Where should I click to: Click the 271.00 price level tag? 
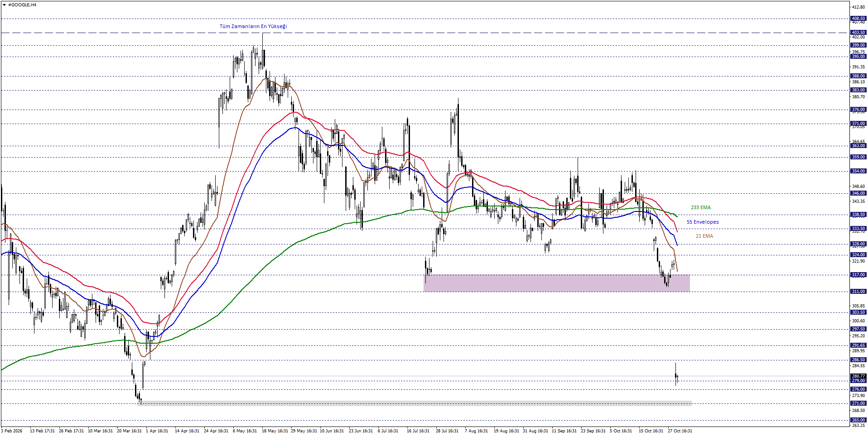click(858, 403)
